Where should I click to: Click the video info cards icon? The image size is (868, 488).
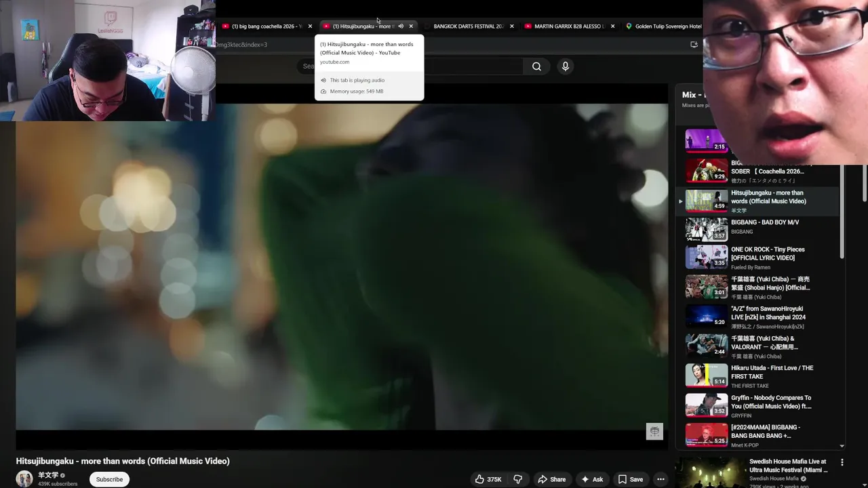point(654,432)
